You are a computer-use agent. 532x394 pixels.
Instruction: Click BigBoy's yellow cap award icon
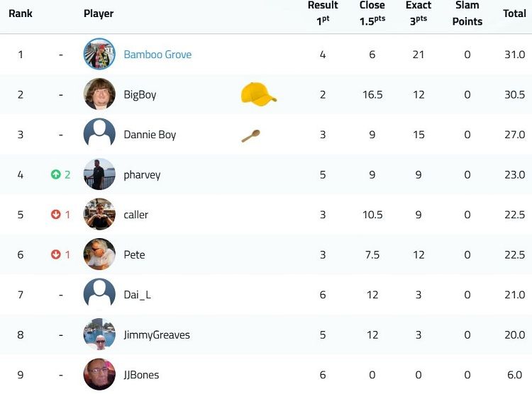coord(258,94)
